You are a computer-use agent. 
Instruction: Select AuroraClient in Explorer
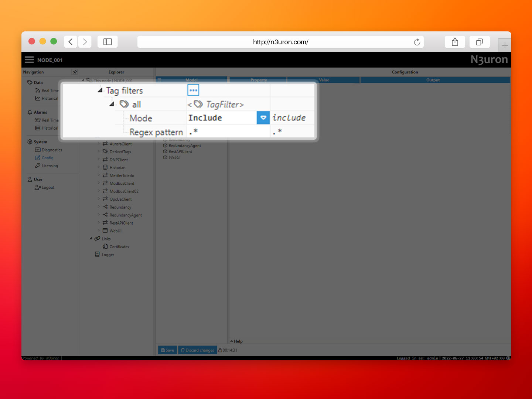(120, 144)
